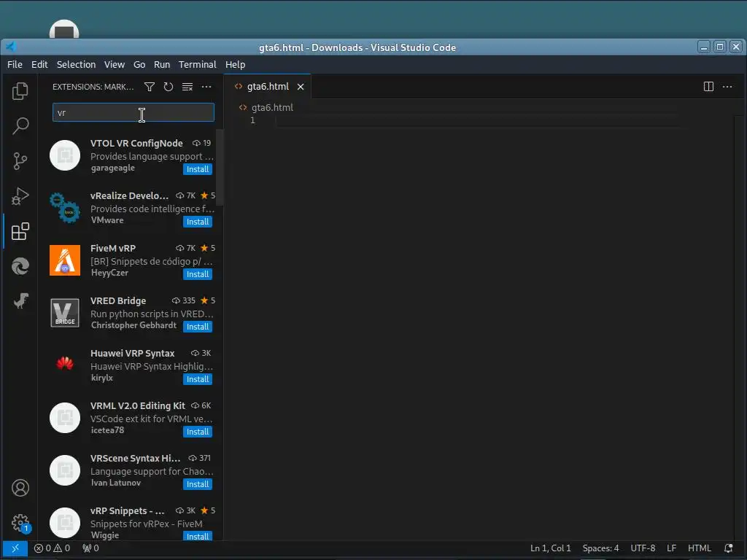Click line 1 in the editor
Viewport: 747px width, 560px height.
(x=476, y=120)
